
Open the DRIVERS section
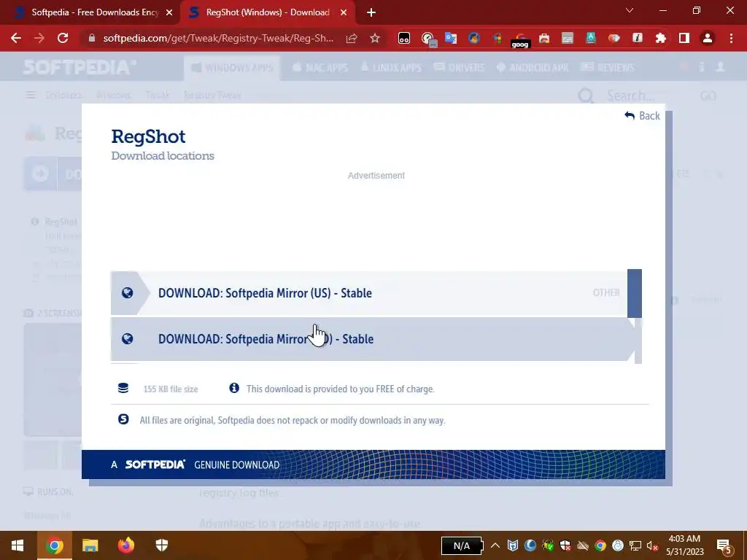(x=460, y=68)
